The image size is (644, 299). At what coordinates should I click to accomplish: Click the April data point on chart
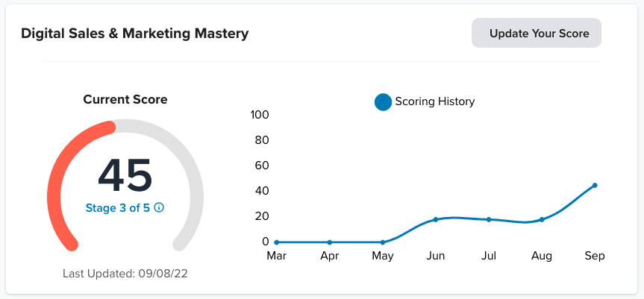[330, 242]
